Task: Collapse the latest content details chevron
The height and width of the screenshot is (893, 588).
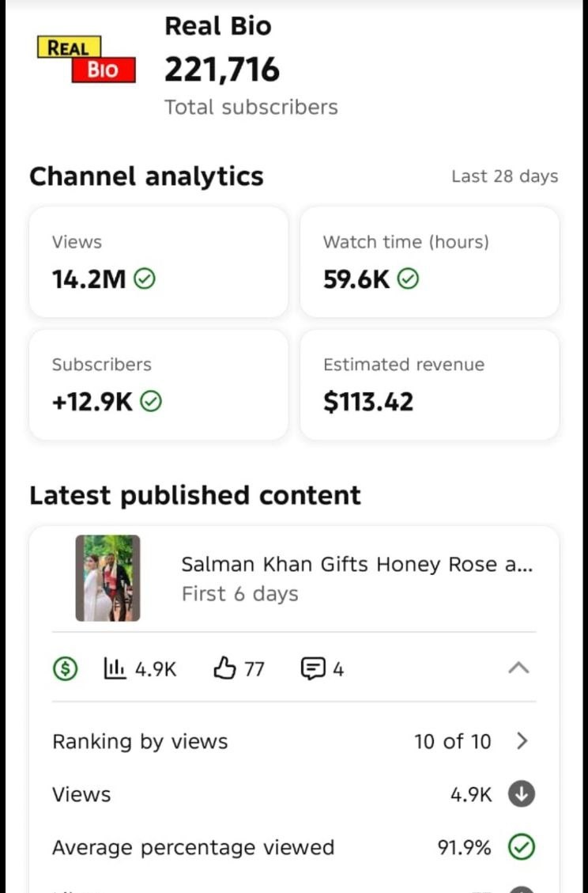Action: pos(518,668)
